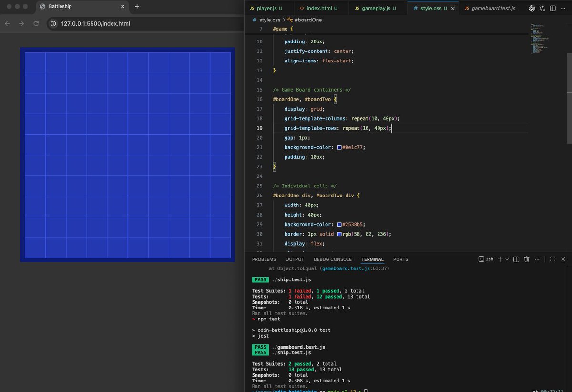The width and height of the screenshot is (572, 392).
Task: Switch to the PROBLEMS panel tab
Action: [x=264, y=259]
